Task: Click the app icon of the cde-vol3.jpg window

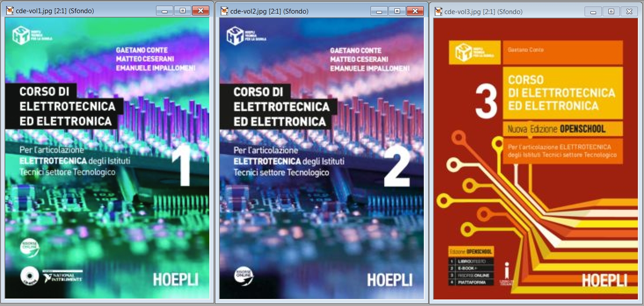Action: [439, 11]
